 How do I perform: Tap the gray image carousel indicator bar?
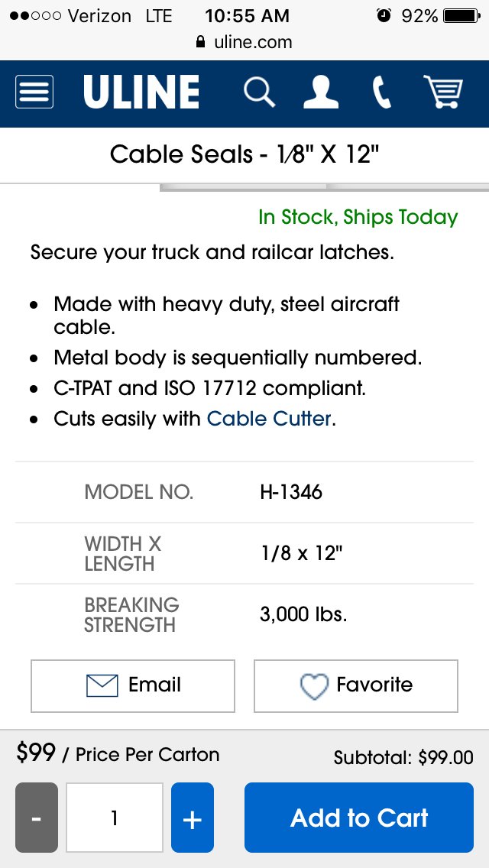pos(325,188)
